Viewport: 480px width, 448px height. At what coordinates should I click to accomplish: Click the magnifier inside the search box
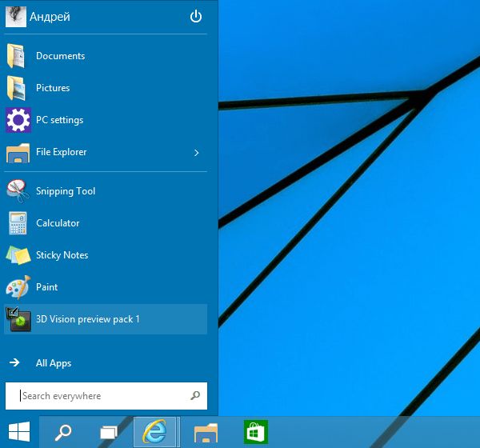click(195, 396)
